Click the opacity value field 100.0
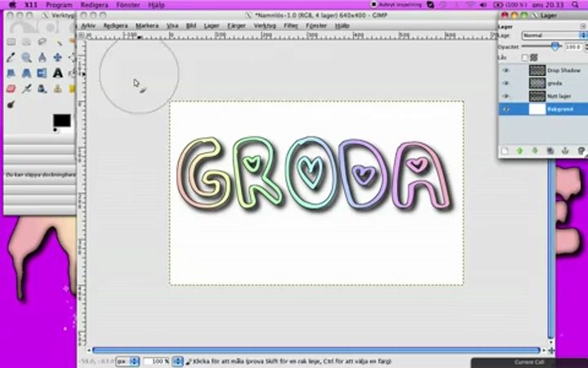This screenshot has width=588, height=368. (x=573, y=47)
